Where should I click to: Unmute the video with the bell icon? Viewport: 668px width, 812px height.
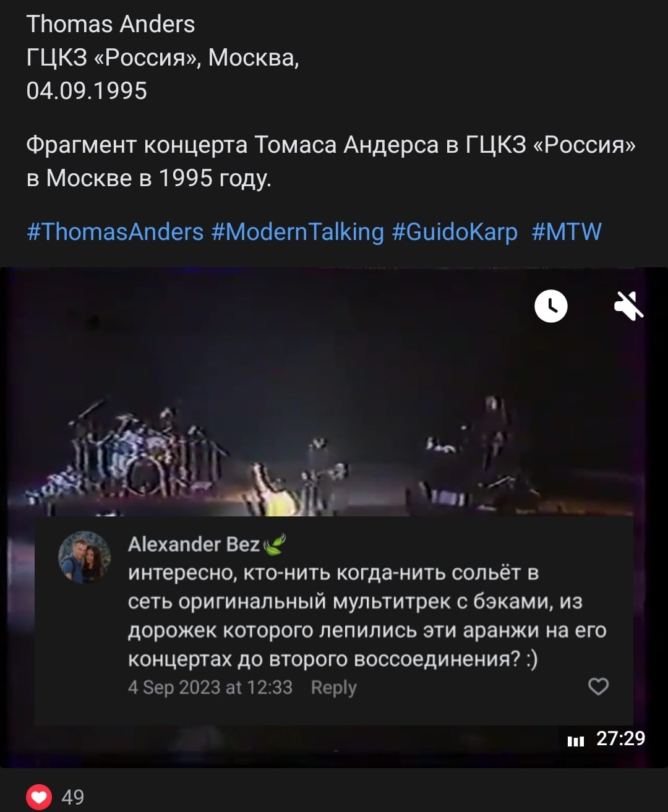(628, 306)
